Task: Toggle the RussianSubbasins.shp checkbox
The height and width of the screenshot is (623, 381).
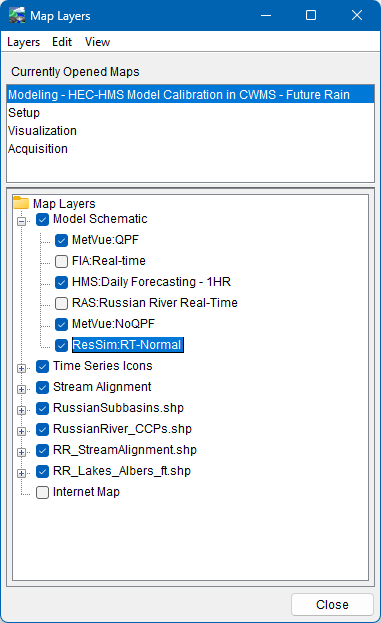Action: (x=43, y=408)
